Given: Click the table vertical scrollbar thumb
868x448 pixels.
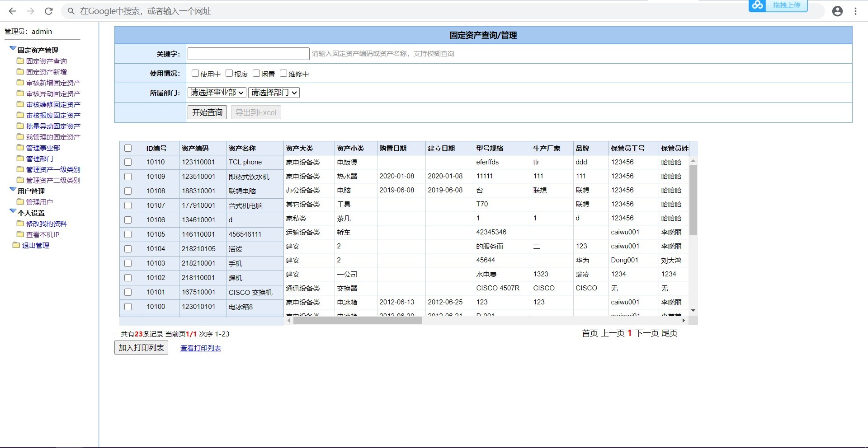Looking at the screenshot, I should (693, 200).
